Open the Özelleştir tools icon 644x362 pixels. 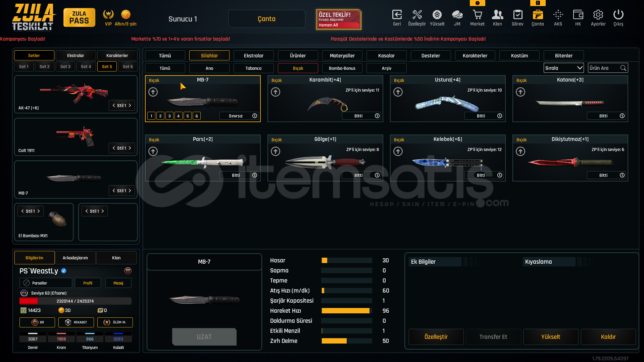[417, 15]
